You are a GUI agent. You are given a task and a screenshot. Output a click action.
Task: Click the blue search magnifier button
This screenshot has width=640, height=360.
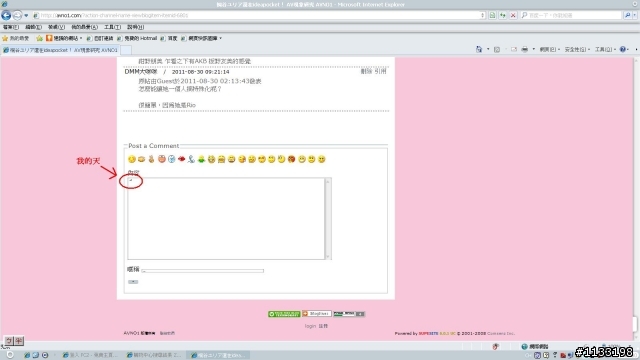628,16
